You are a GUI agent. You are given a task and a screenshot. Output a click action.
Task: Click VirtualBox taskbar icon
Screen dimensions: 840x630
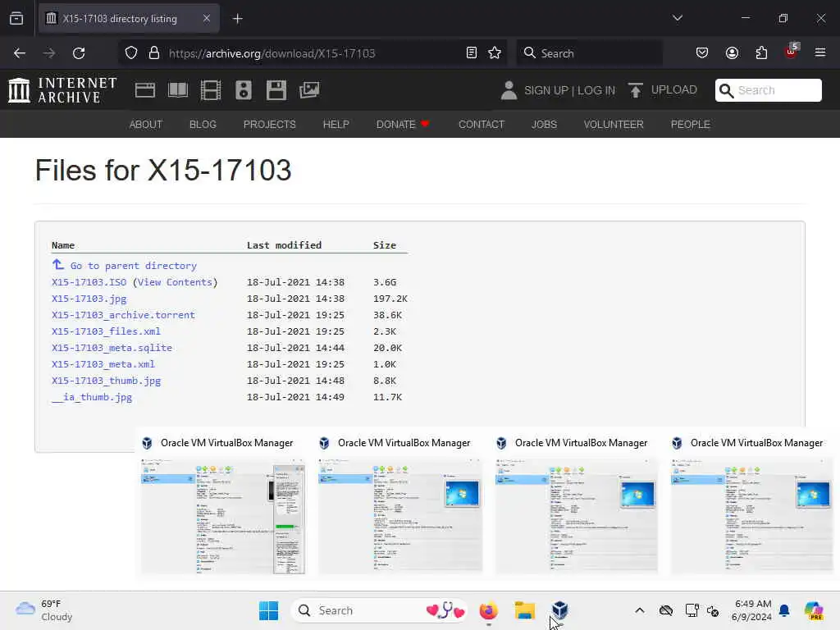pos(559,610)
